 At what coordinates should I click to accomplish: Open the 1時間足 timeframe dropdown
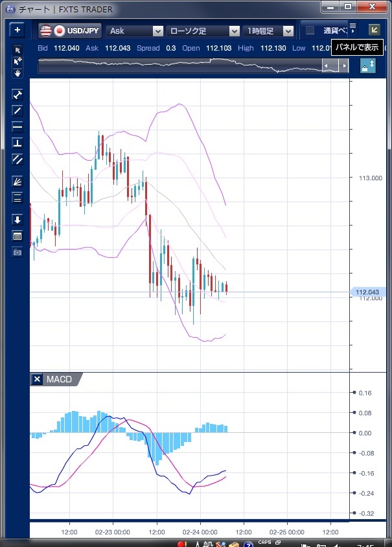(x=268, y=30)
